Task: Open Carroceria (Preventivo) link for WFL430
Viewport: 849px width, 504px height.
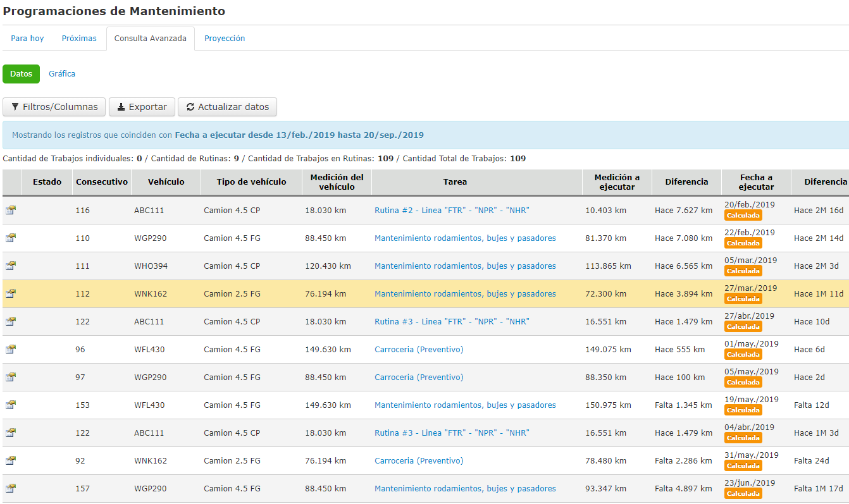Action: (x=419, y=350)
